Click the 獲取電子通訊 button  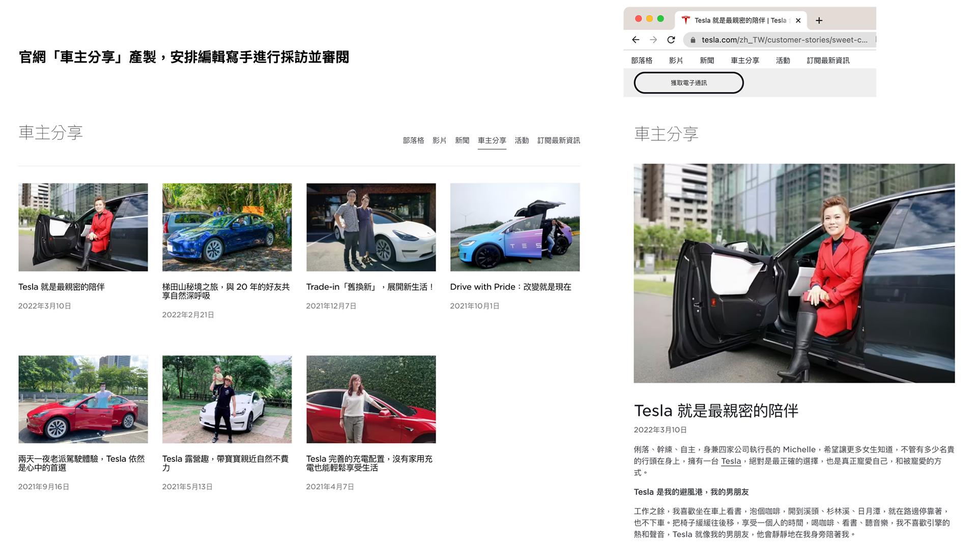pos(688,83)
